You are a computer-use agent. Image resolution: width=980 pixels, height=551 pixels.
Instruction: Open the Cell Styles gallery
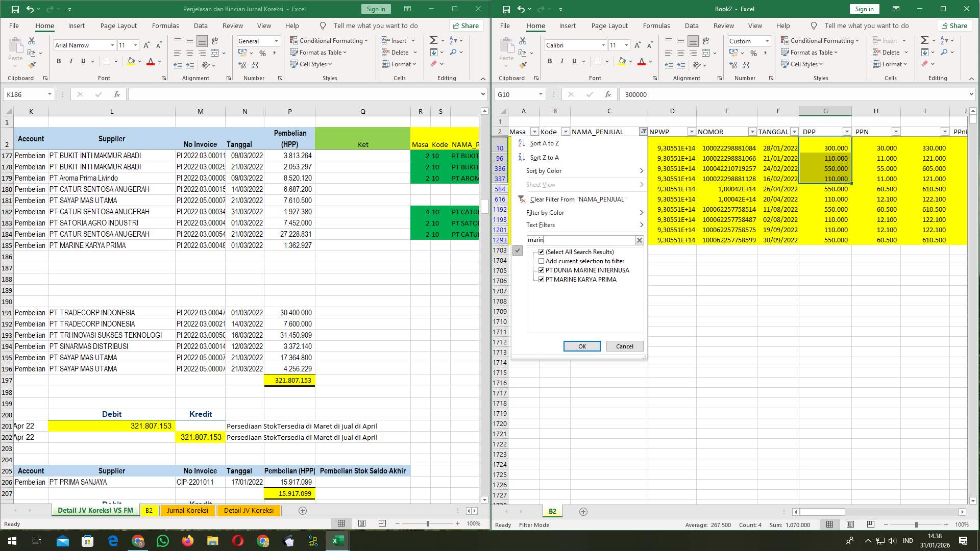coord(802,64)
